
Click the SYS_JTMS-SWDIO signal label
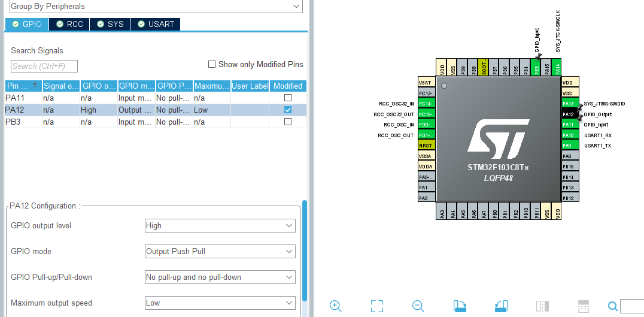coord(604,104)
